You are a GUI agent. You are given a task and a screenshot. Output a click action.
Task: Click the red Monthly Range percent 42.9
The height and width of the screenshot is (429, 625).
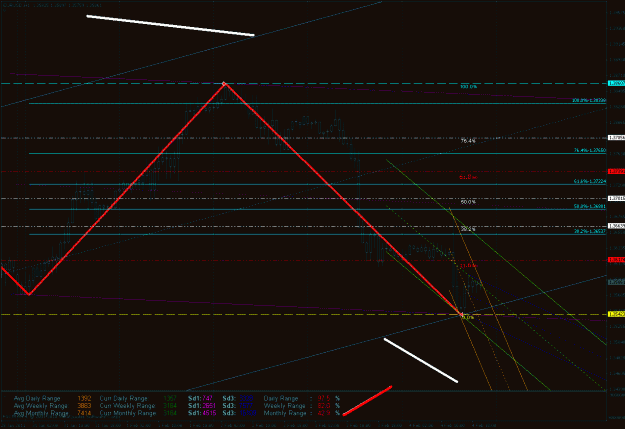(324, 413)
